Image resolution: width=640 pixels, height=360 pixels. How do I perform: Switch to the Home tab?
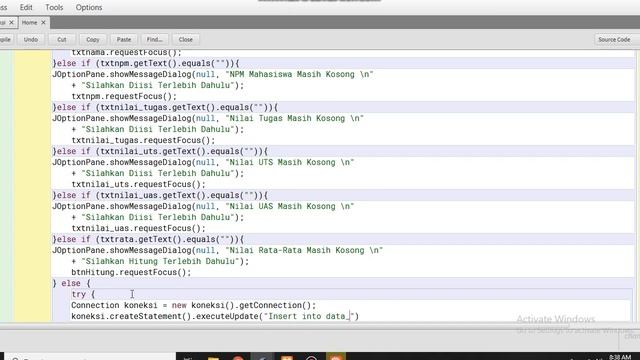pos(29,23)
